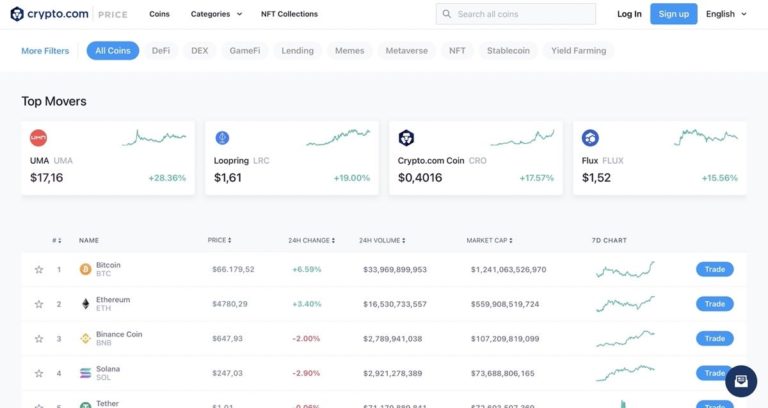Open the Coins menu item

(x=159, y=14)
